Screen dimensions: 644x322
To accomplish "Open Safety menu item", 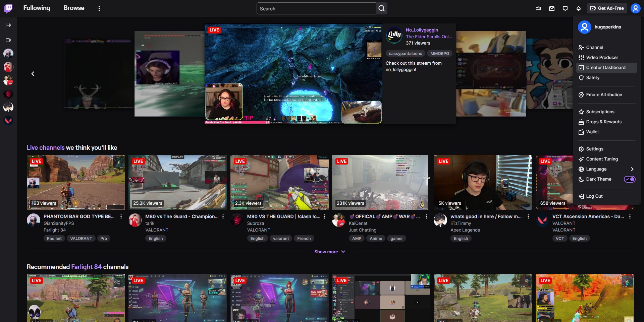I will point(606,78).
